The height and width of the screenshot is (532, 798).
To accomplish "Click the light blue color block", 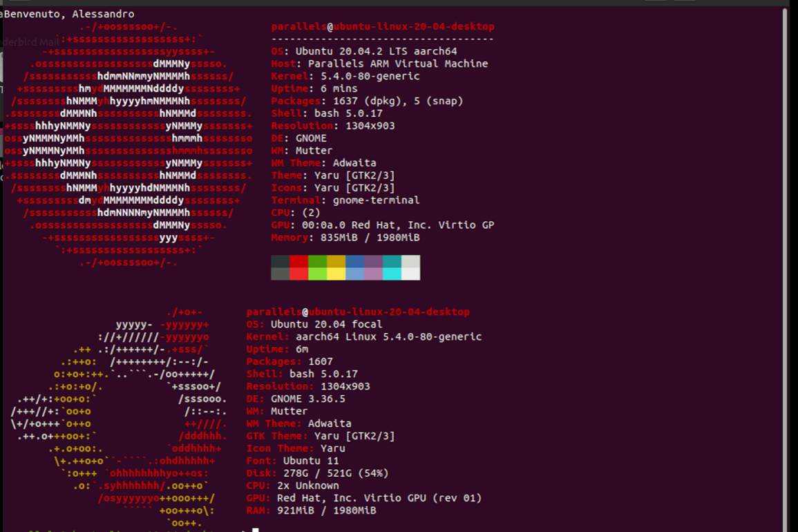I will 355,274.
